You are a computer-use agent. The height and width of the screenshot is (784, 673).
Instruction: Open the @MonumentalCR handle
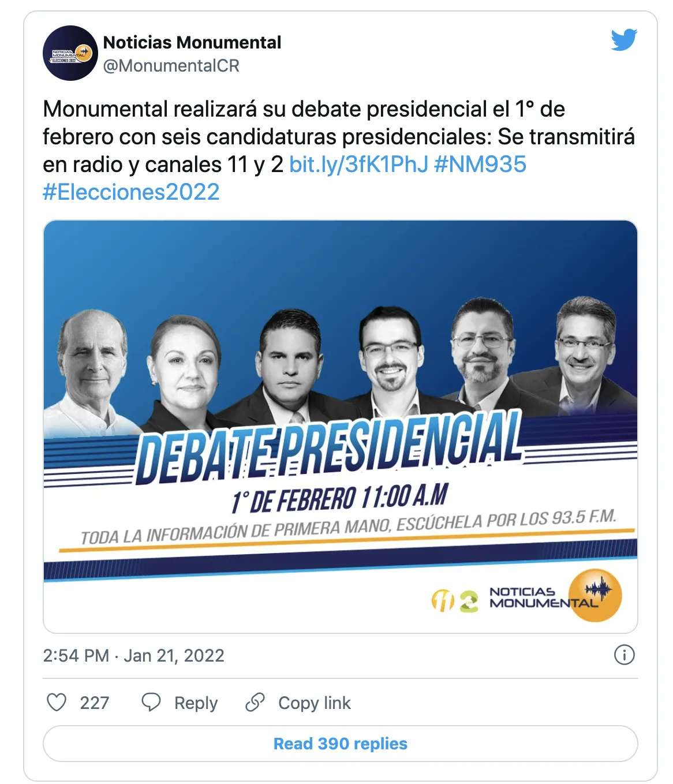(x=171, y=66)
